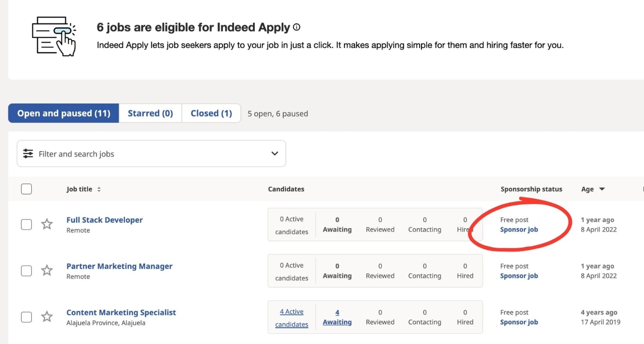The width and height of the screenshot is (644, 344).
Task: Click 0 Reviewed in Content Marketing Specialist row
Action: pyautogui.click(x=380, y=317)
